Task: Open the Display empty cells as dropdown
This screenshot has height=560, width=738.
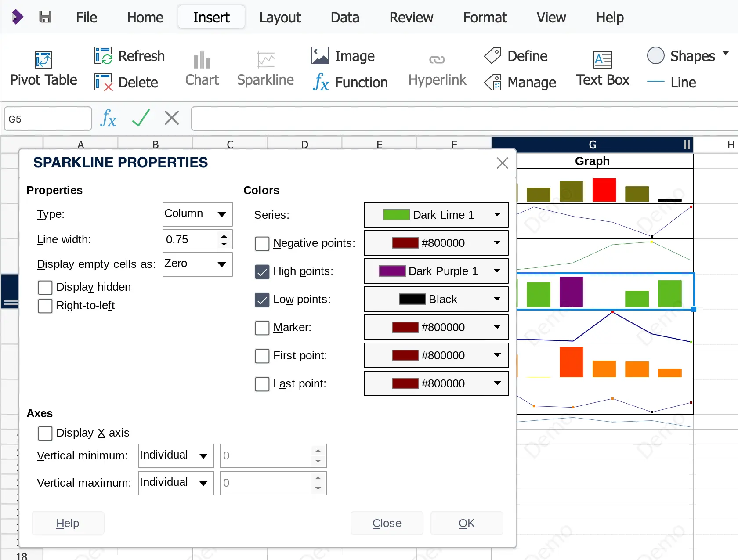Action: pos(197,264)
